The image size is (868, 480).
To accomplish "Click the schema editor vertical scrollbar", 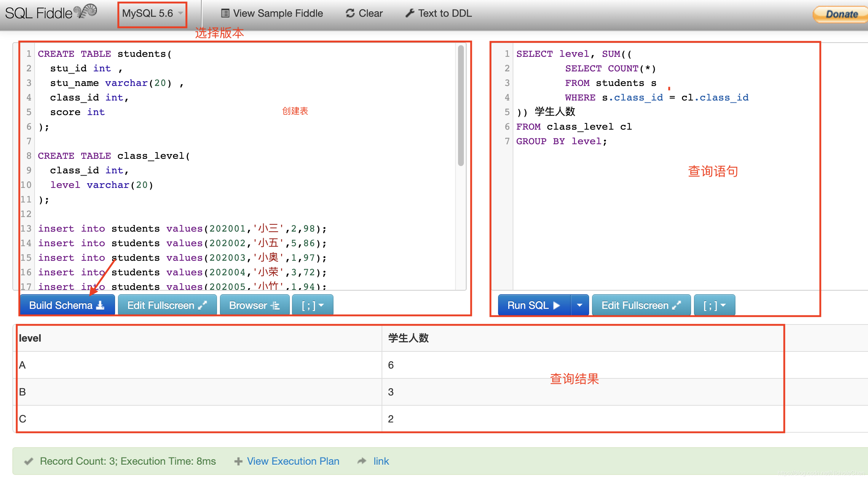I will (x=461, y=106).
